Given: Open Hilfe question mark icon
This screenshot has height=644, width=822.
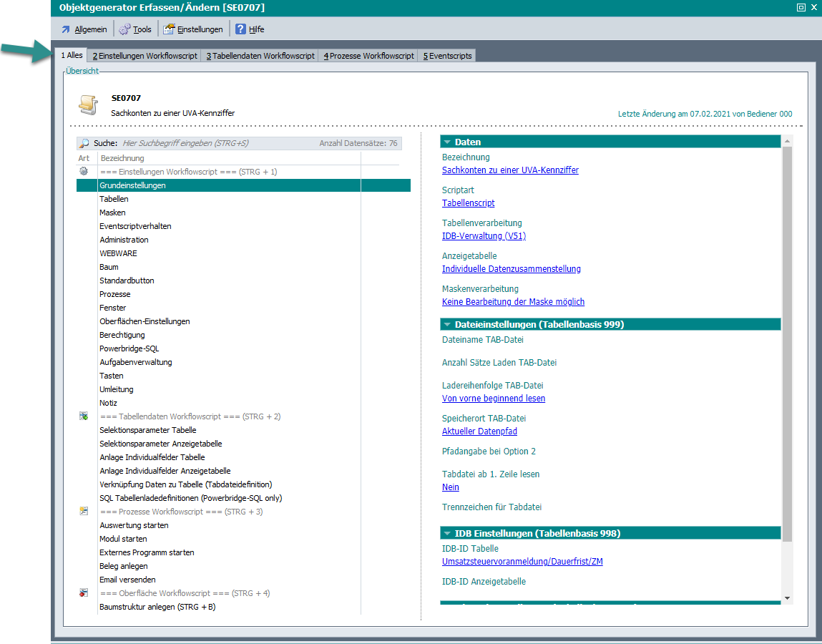Looking at the screenshot, I should [240, 29].
